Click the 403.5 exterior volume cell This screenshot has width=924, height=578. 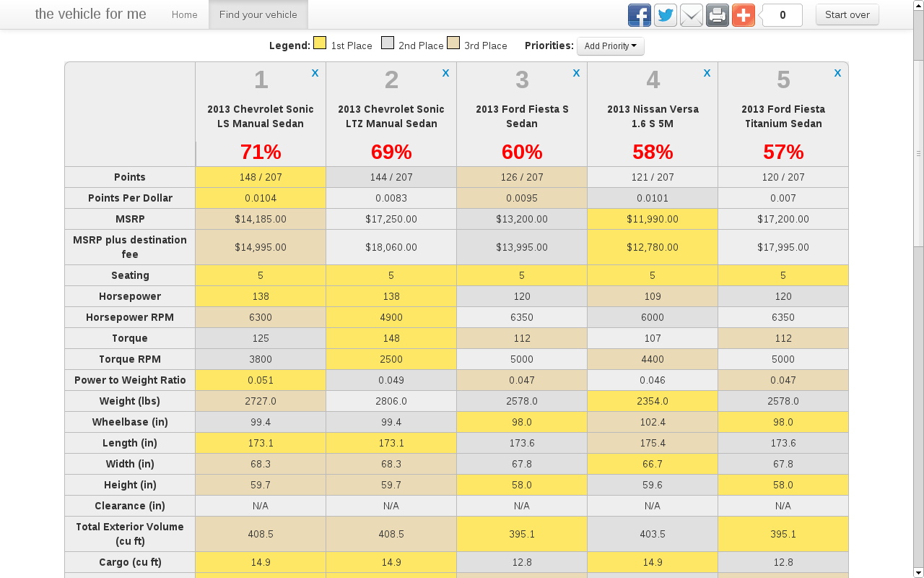[653, 534]
